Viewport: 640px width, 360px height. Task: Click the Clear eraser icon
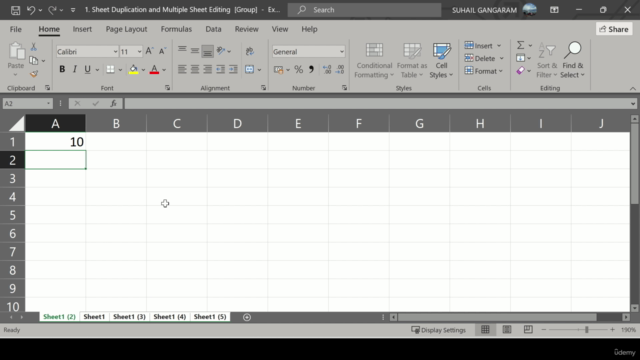(520, 71)
